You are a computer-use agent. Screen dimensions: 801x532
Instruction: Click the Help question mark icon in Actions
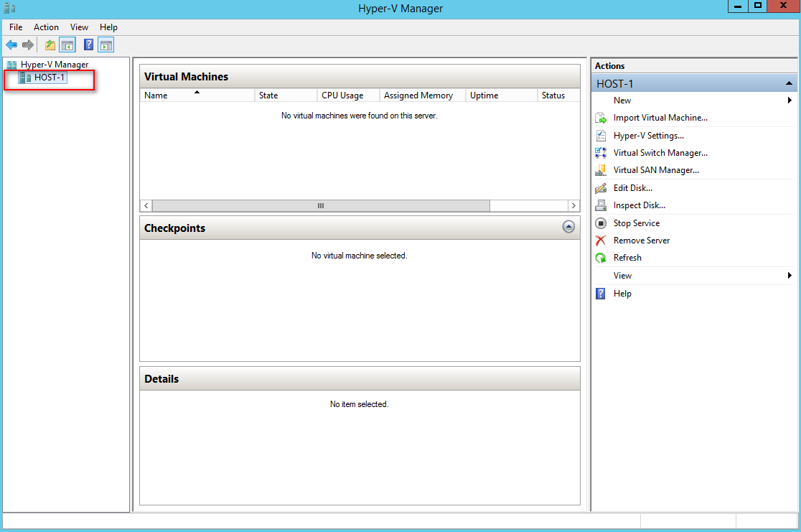point(601,294)
